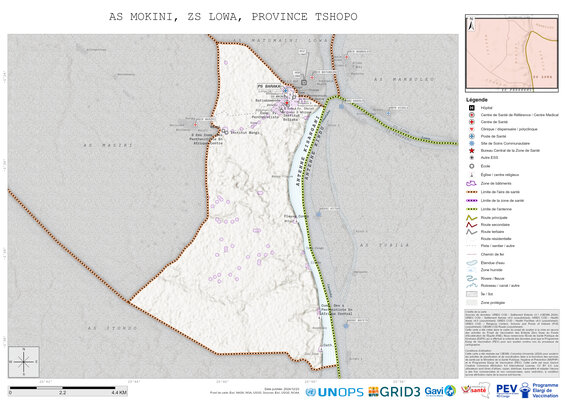The height and width of the screenshot is (400, 566).
Task: Click the Clinique / dispensaire legend icon
Action: coord(471,129)
